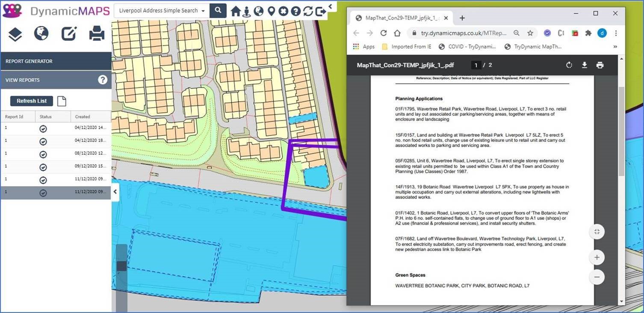Viewport: 644px width, 313px height.
Task: Open Chrome profile avatar 'd'
Action: [602, 33]
